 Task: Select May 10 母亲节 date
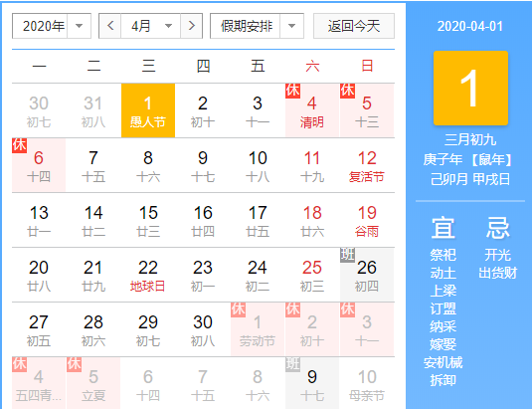tap(367, 383)
